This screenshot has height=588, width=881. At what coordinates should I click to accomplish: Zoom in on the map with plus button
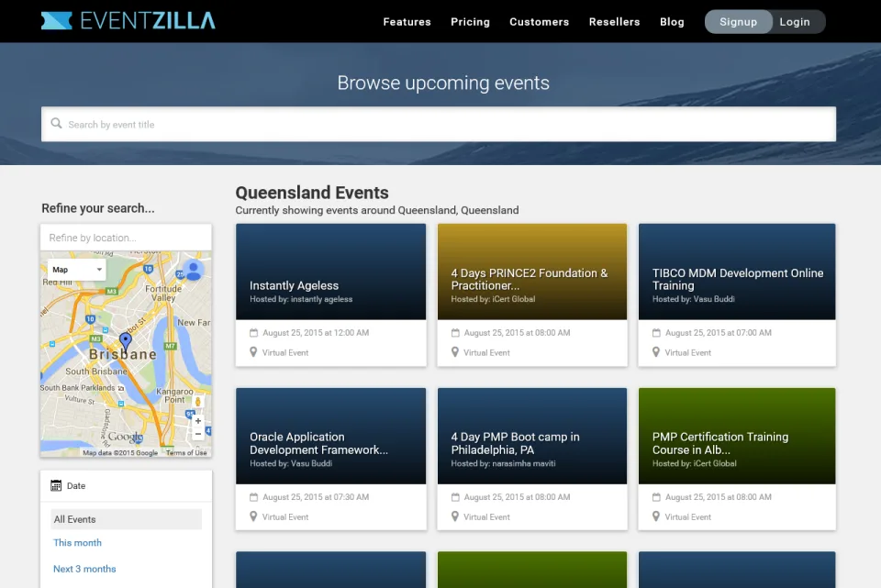pyautogui.click(x=198, y=421)
